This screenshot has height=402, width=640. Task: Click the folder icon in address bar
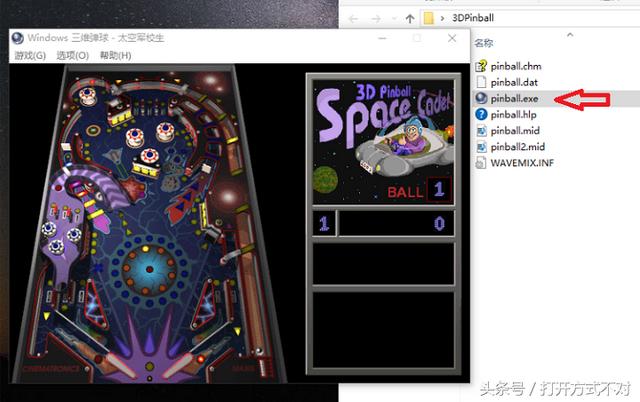[x=429, y=18]
